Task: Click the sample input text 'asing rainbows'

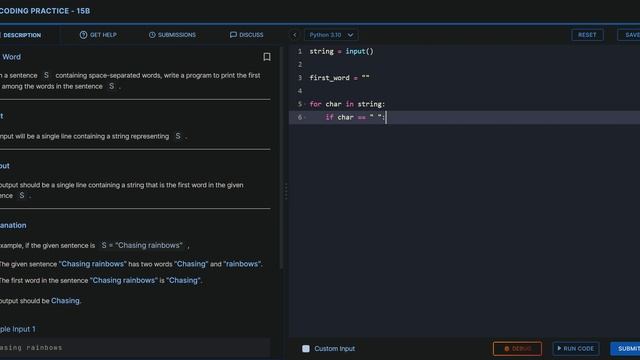Action: (31, 348)
